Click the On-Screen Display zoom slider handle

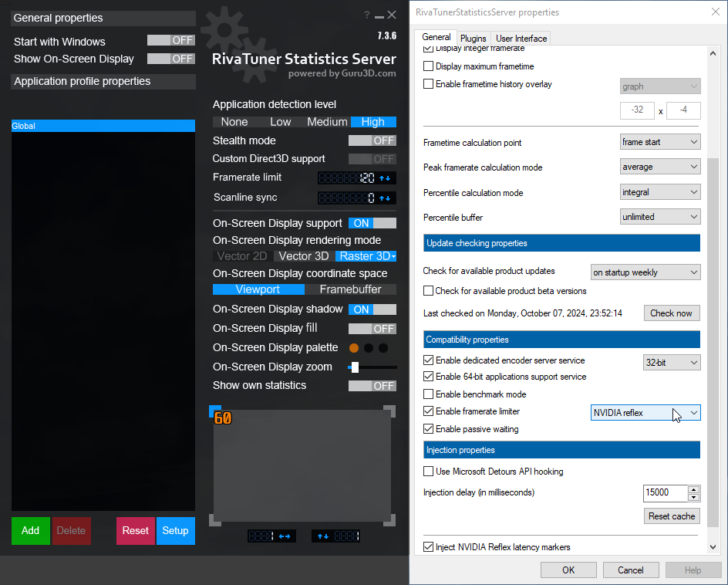pos(356,367)
